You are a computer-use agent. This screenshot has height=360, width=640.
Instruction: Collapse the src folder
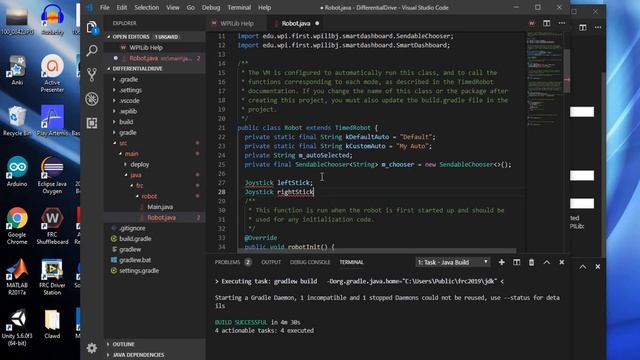pyautogui.click(x=155, y=143)
